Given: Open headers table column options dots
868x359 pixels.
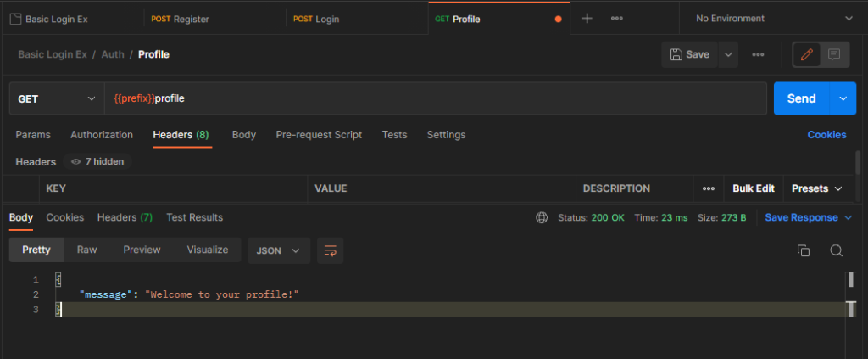Looking at the screenshot, I should tap(708, 188).
